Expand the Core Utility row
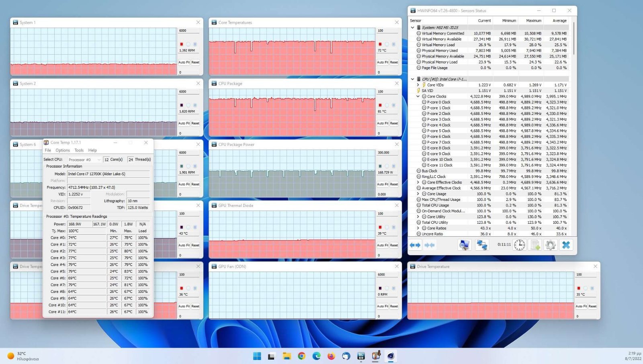 pos(418,217)
